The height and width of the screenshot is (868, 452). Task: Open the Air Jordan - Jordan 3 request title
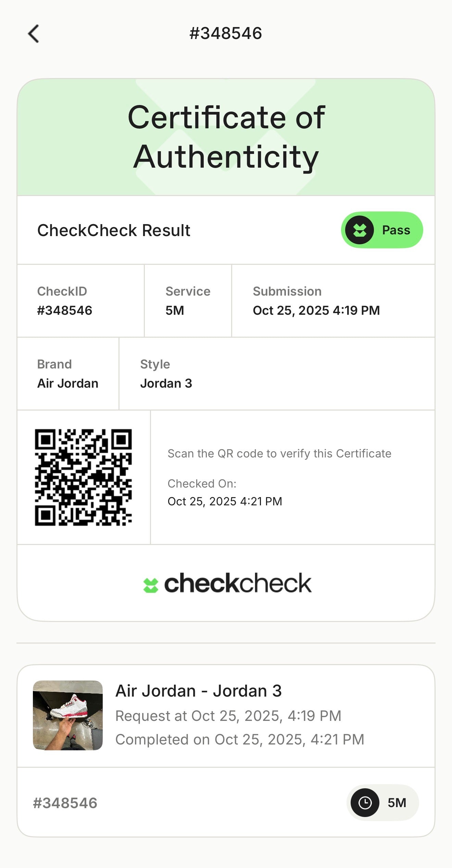click(199, 691)
